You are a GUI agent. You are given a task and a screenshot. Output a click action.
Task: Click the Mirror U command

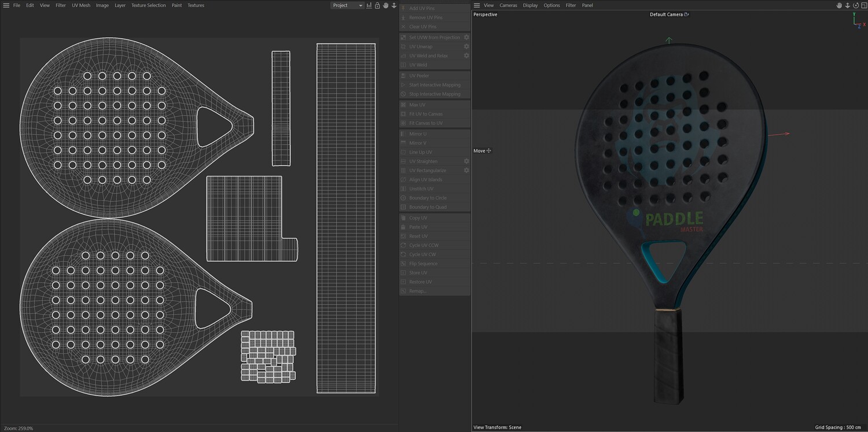tap(435, 134)
